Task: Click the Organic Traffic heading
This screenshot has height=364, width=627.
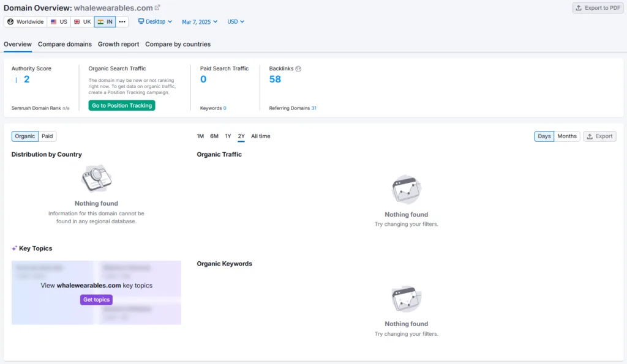Action: tap(219, 154)
